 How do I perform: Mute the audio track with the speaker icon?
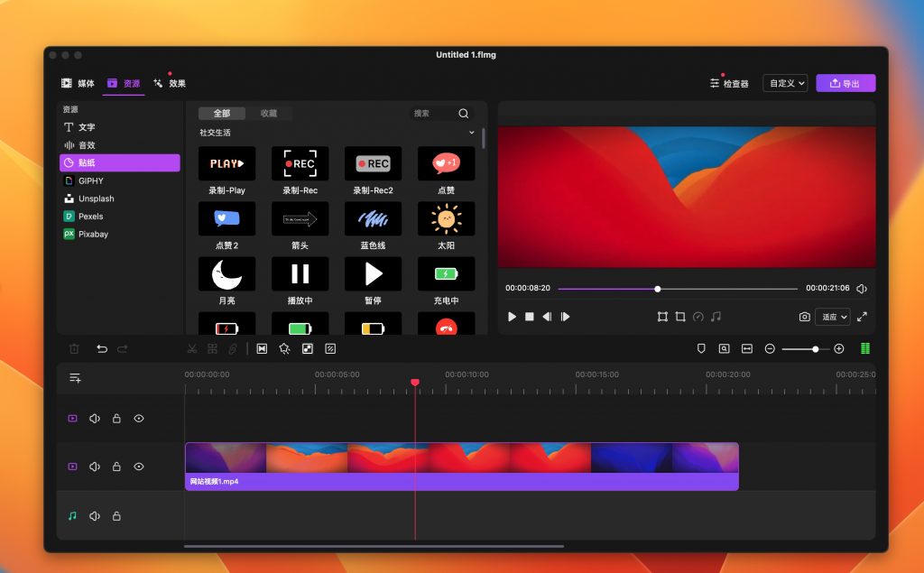tap(95, 515)
